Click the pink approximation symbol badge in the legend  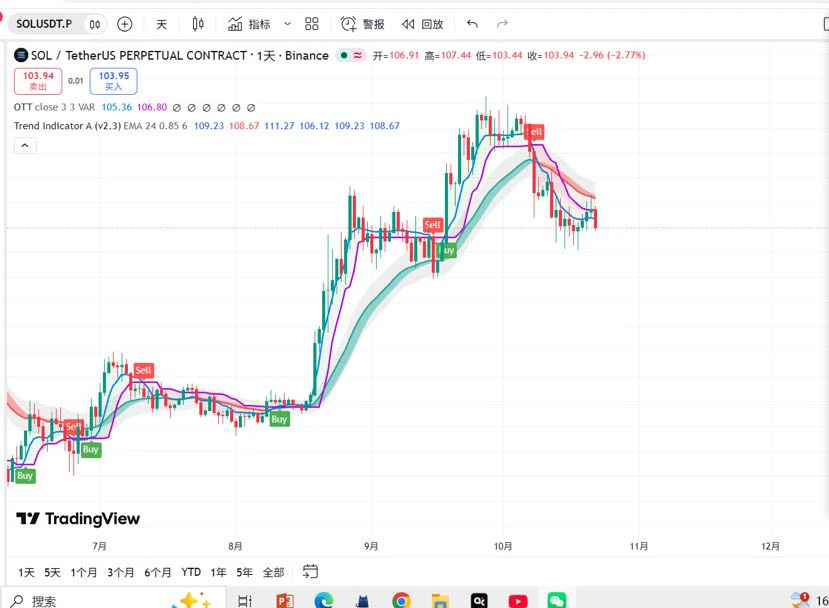(x=358, y=55)
